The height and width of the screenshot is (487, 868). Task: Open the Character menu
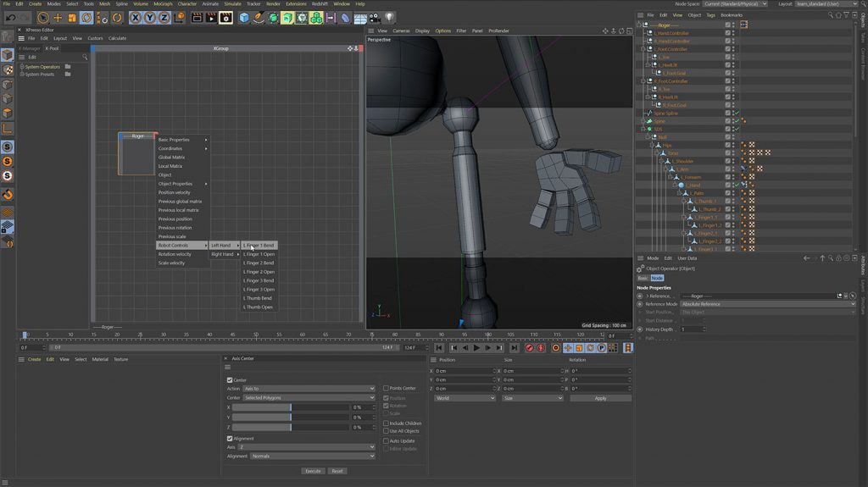click(x=187, y=4)
